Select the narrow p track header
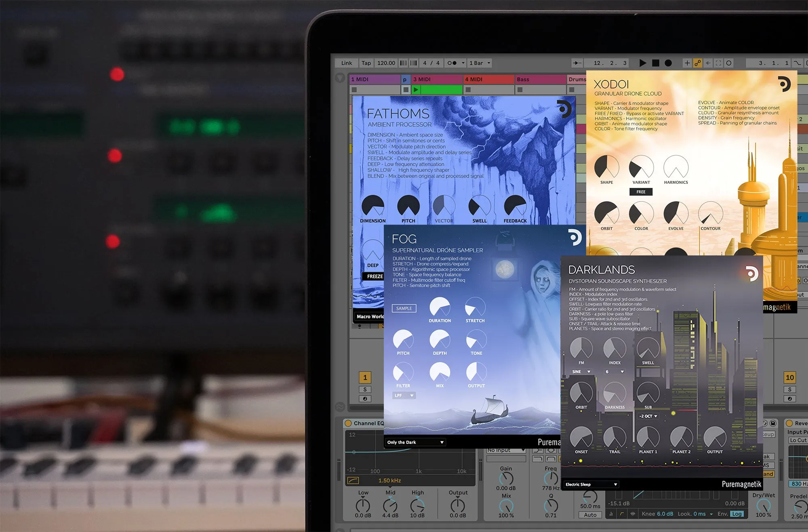 406,79
